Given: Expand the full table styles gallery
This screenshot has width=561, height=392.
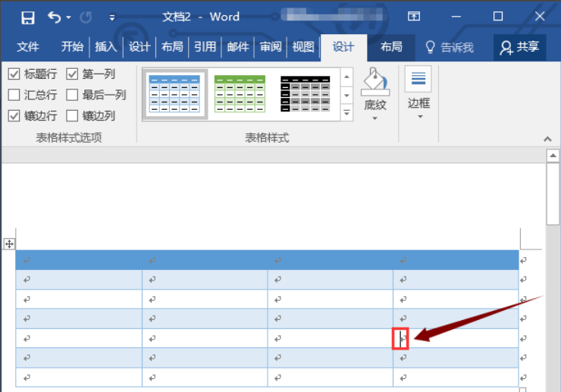Looking at the screenshot, I should pos(346,113).
